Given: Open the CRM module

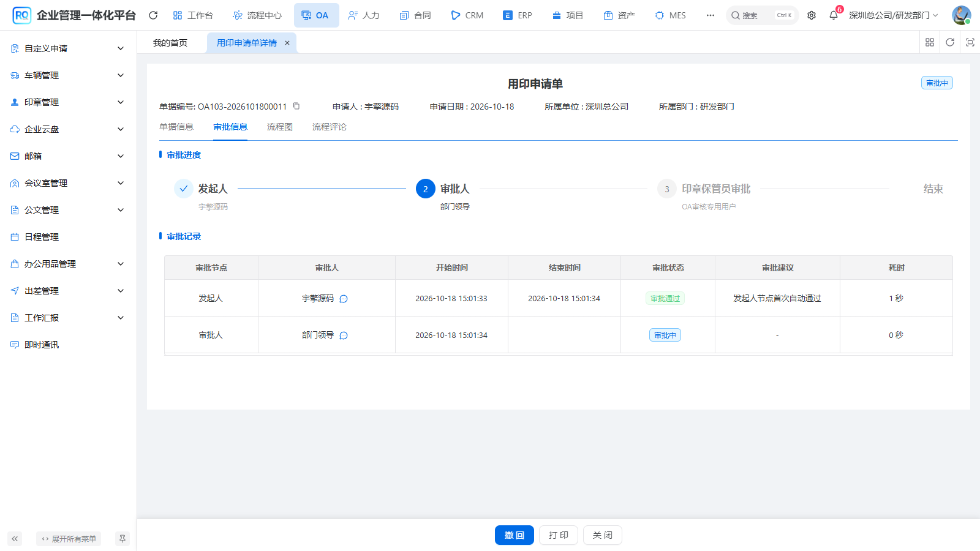Looking at the screenshot, I should 467,15.
